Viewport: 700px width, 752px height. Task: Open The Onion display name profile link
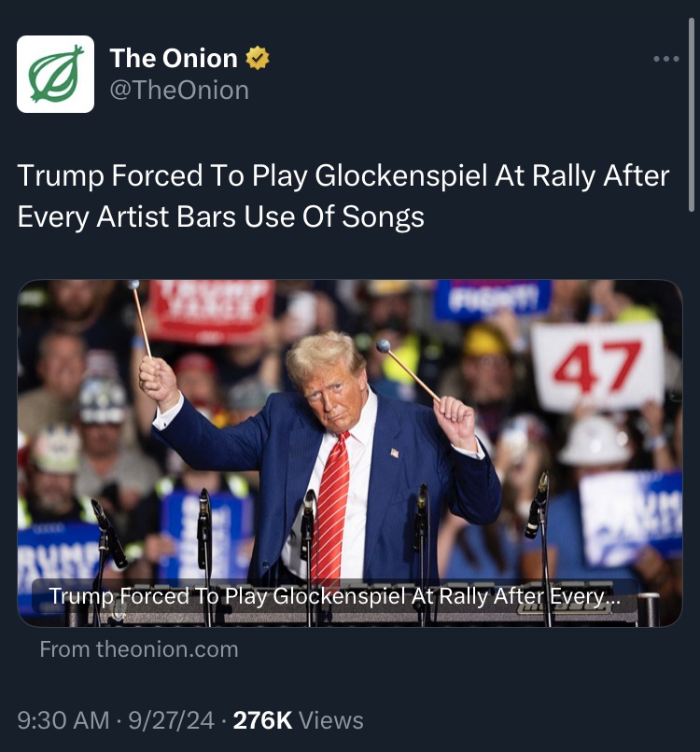click(x=174, y=58)
